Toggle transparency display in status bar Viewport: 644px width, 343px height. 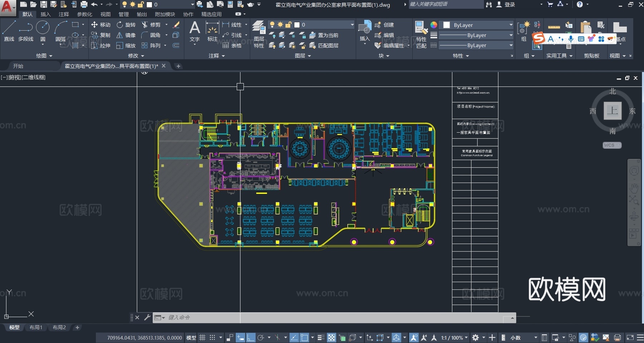(332, 338)
